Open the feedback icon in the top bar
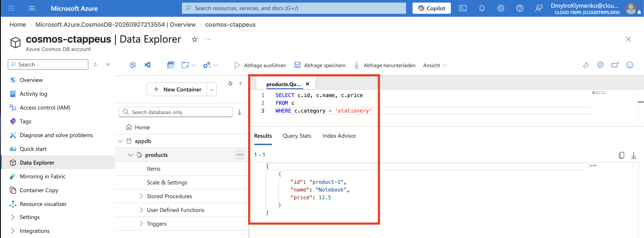644x238 pixels. click(x=539, y=8)
